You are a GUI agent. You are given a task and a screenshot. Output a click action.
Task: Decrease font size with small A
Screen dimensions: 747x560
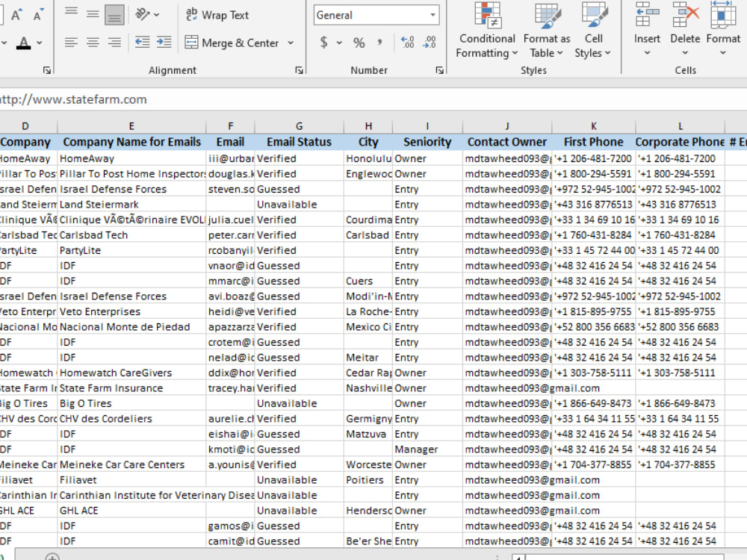pos(38,15)
